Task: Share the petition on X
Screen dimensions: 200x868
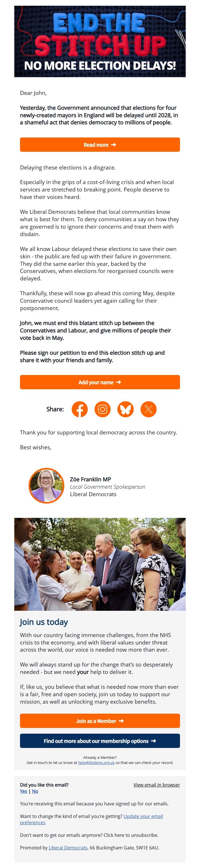Action: tap(148, 409)
